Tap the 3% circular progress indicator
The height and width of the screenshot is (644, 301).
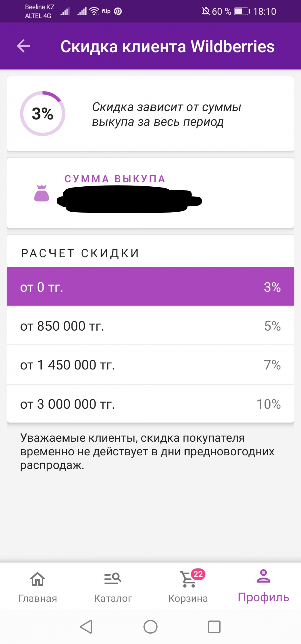tap(42, 114)
